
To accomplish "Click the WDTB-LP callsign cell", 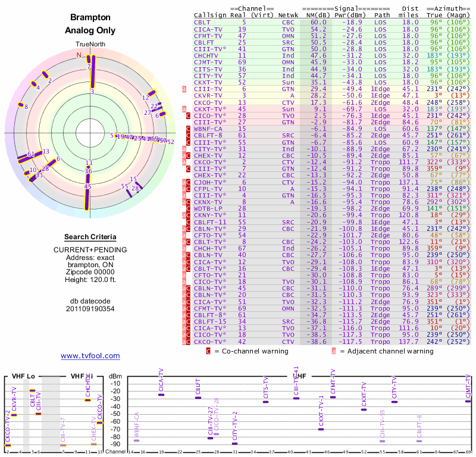I will coord(208,209).
